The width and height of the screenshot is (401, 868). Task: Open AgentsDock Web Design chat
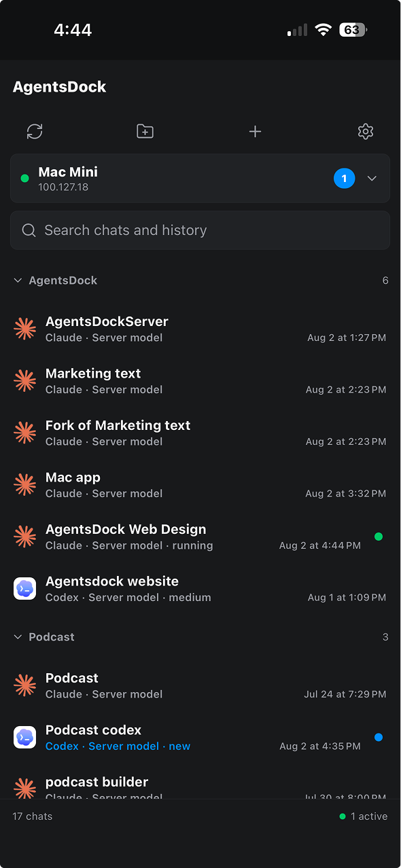(200, 537)
